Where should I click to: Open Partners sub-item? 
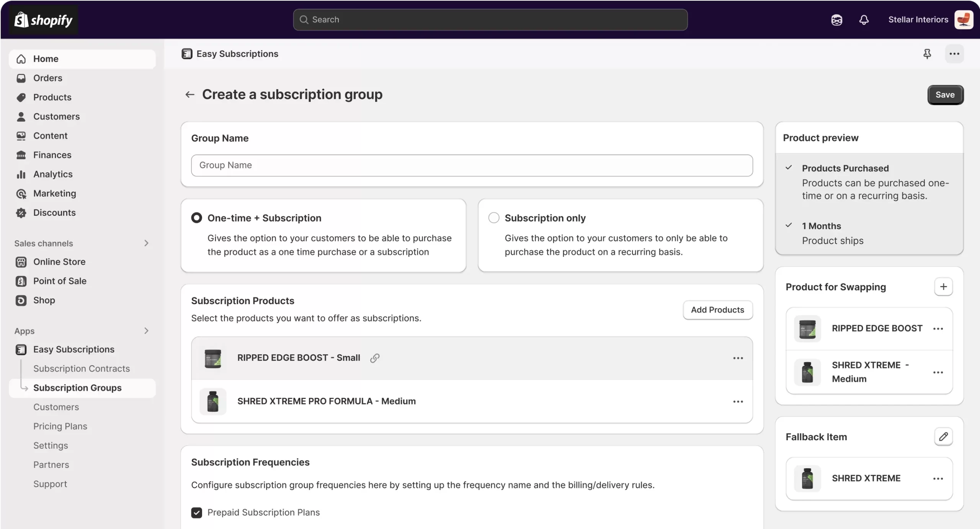click(x=51, y=465)
